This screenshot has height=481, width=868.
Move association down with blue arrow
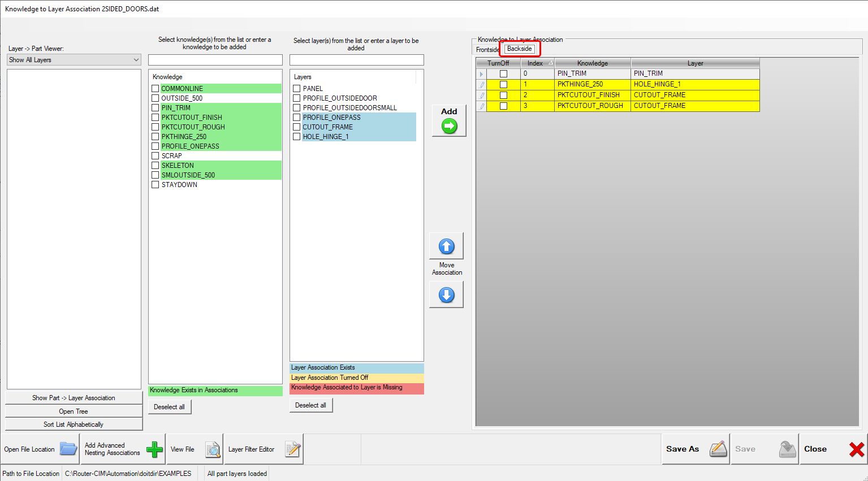click(446, 294)
